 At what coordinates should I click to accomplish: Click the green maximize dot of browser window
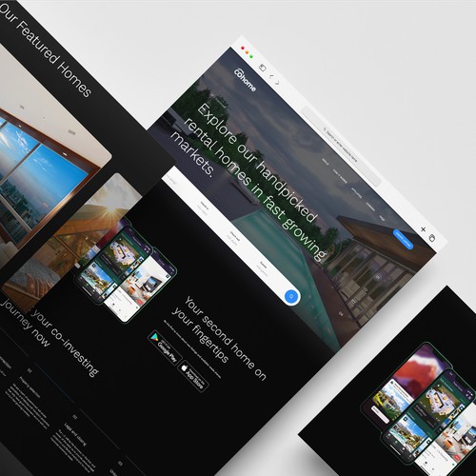point(251,56)
